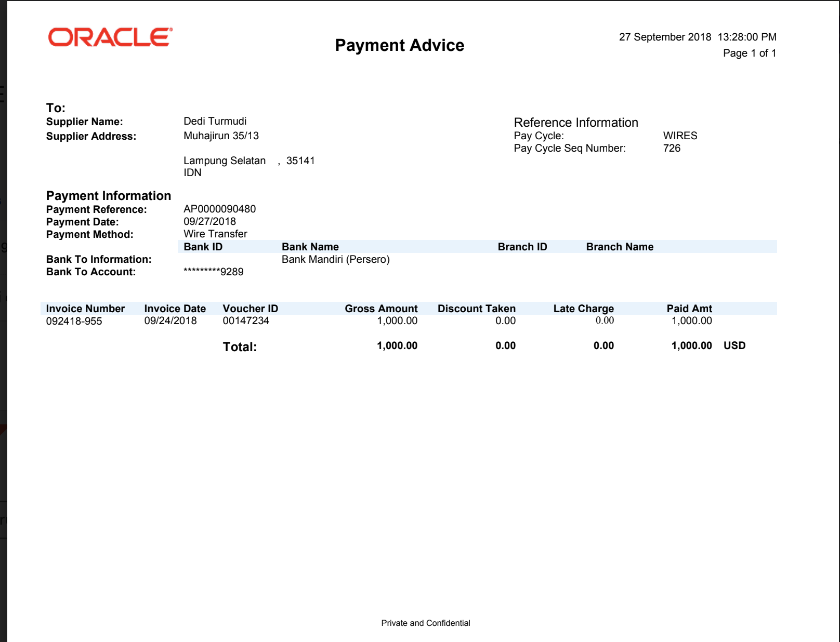Click the Supplier Address label
Screen dimensions: 840x642
(x=91, y=136)
